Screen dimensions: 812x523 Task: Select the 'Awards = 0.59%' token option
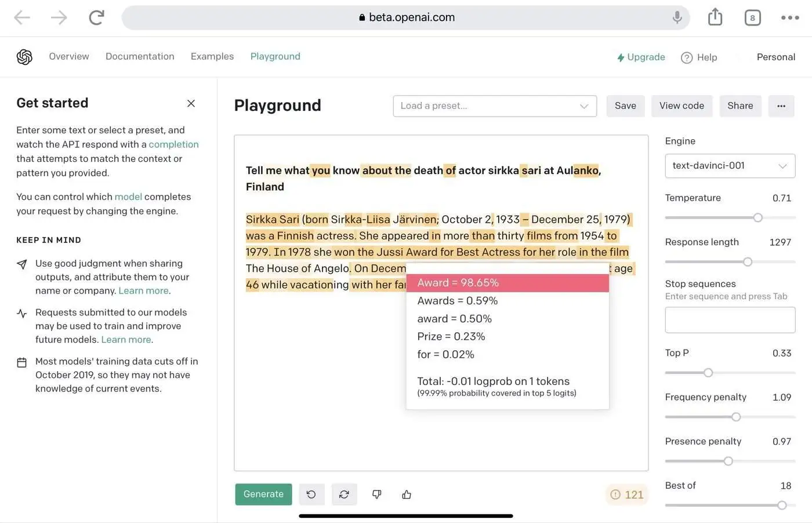click(507, 301)
